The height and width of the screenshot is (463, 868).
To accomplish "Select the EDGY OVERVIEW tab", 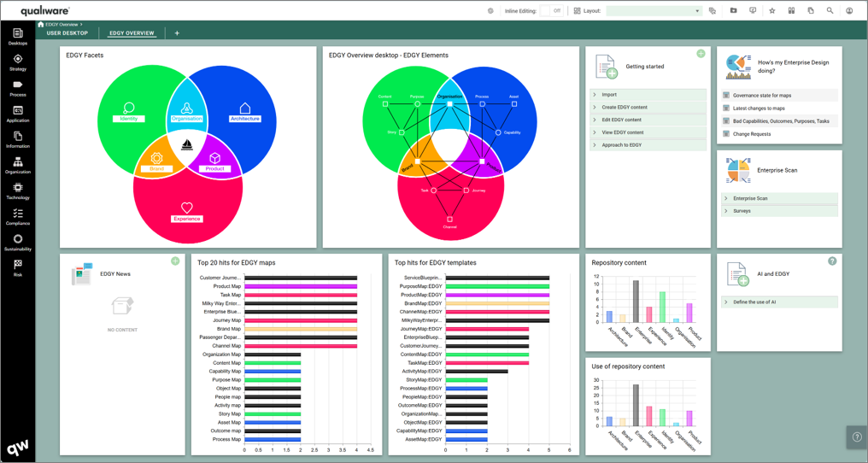I will (x=132, y=33).
